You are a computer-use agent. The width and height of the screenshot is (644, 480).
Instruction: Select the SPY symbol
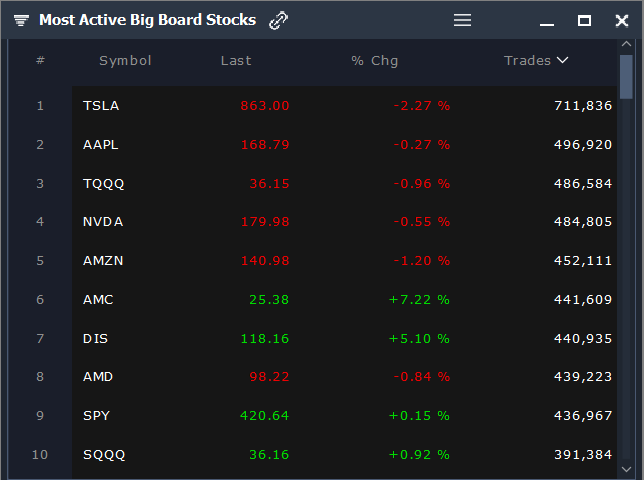tap(97, 416)
